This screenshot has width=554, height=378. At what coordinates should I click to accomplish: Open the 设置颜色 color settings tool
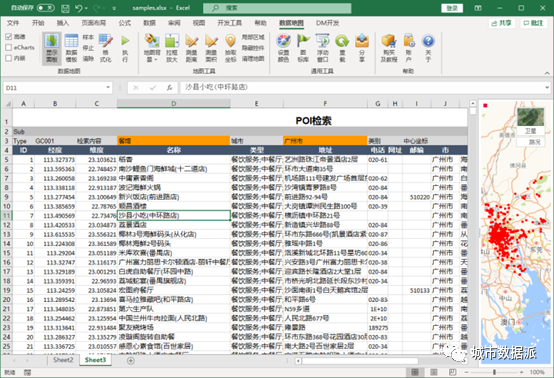coord(283,48)
